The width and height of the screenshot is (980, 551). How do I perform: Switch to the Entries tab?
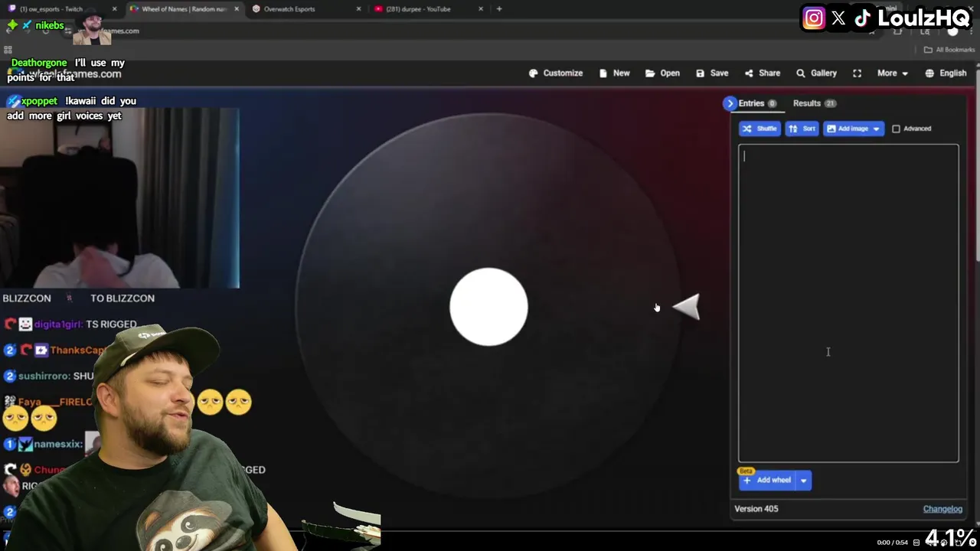coord(757,103)
